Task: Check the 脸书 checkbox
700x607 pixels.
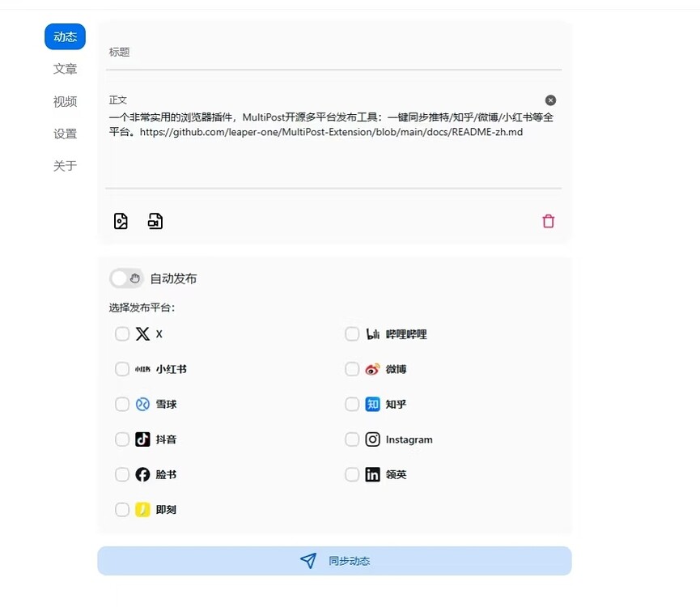Action: (122, 474)
